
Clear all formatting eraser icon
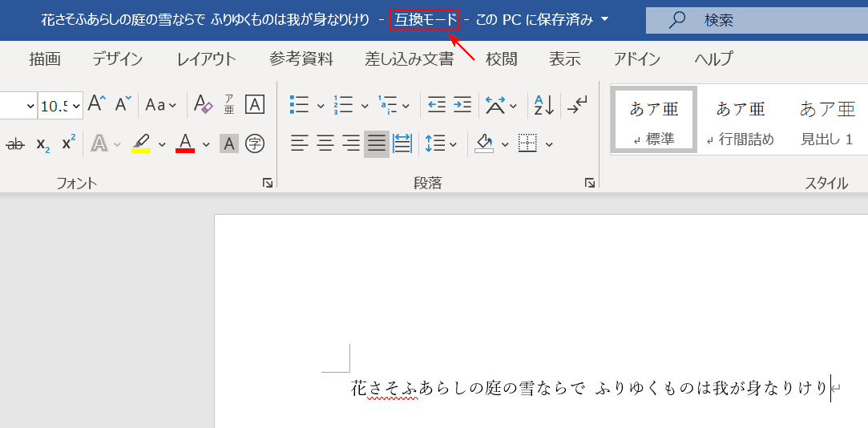203,104
